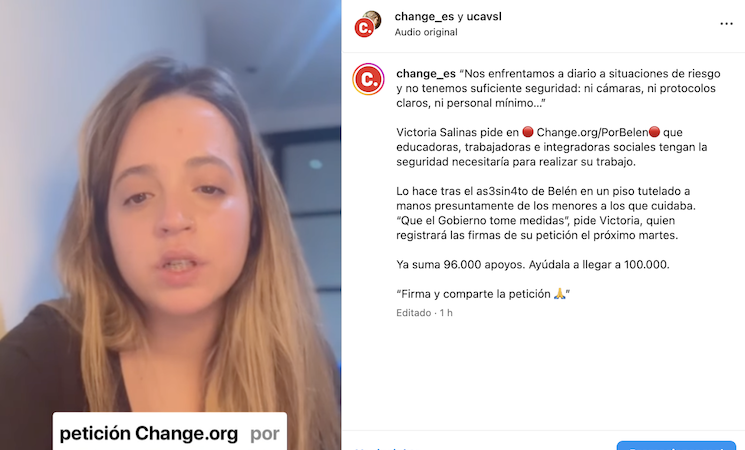Click the red circle emoji after PorBelen
The image size is (745, 450).
(x=654, y=132)
